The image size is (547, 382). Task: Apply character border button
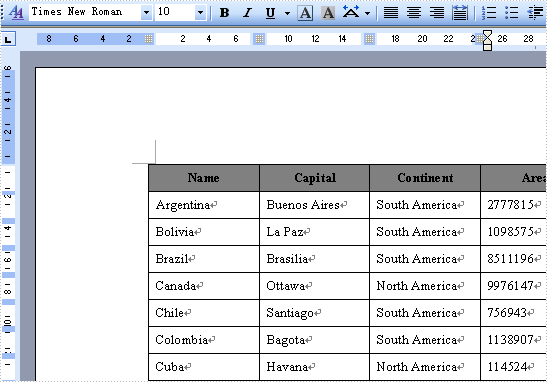[x=305, y=13]
